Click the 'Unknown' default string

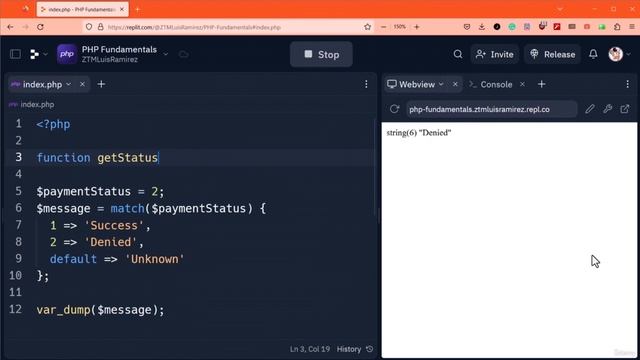(155, 259)
